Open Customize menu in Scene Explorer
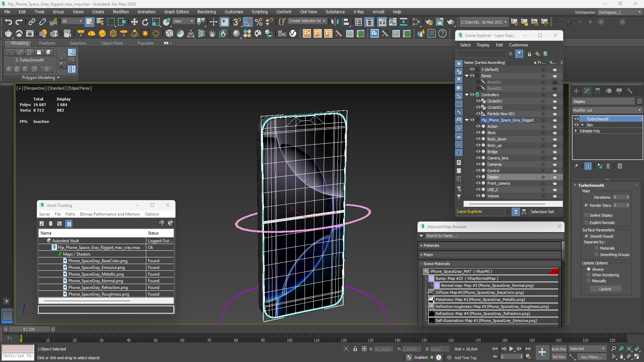The height and width of the screenshot is (362, 644). tap(518, 45)
